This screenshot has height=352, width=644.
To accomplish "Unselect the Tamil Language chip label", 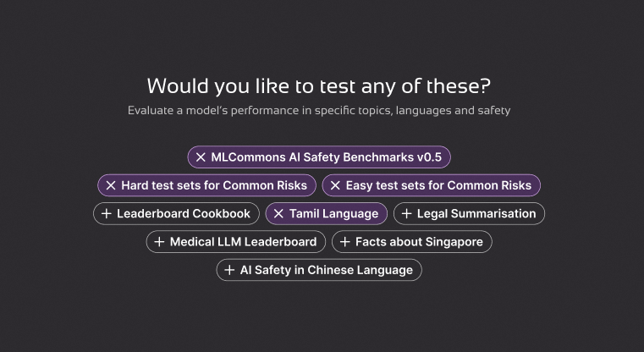I will (333, 214).
